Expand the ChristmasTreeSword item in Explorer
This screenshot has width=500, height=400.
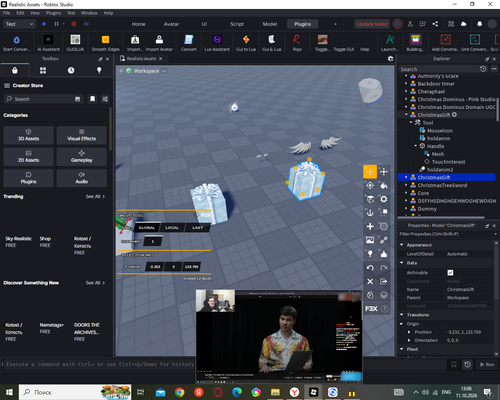click(406, 185)
